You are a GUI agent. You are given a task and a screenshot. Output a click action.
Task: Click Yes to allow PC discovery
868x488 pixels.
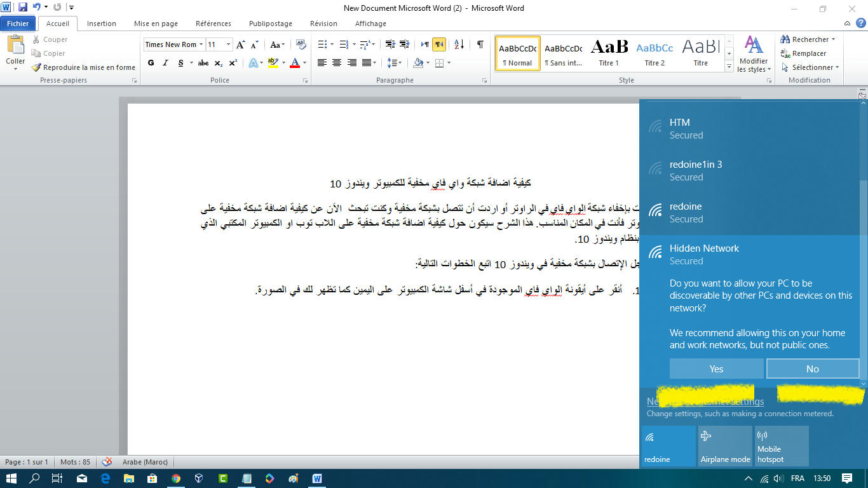point(716,369)
